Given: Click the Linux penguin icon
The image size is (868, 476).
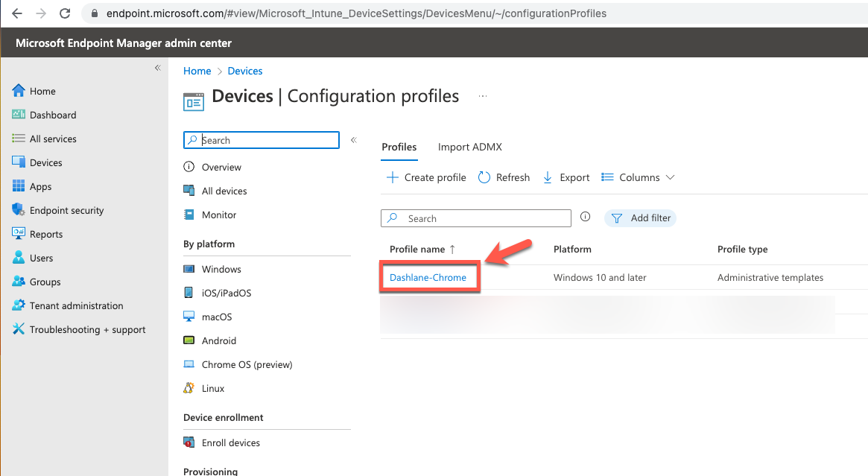Looking at the screenshot, I should 189,387.
